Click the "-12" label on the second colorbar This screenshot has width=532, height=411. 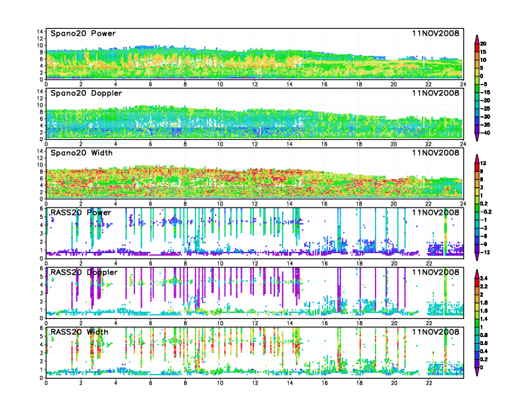[485, 253]
